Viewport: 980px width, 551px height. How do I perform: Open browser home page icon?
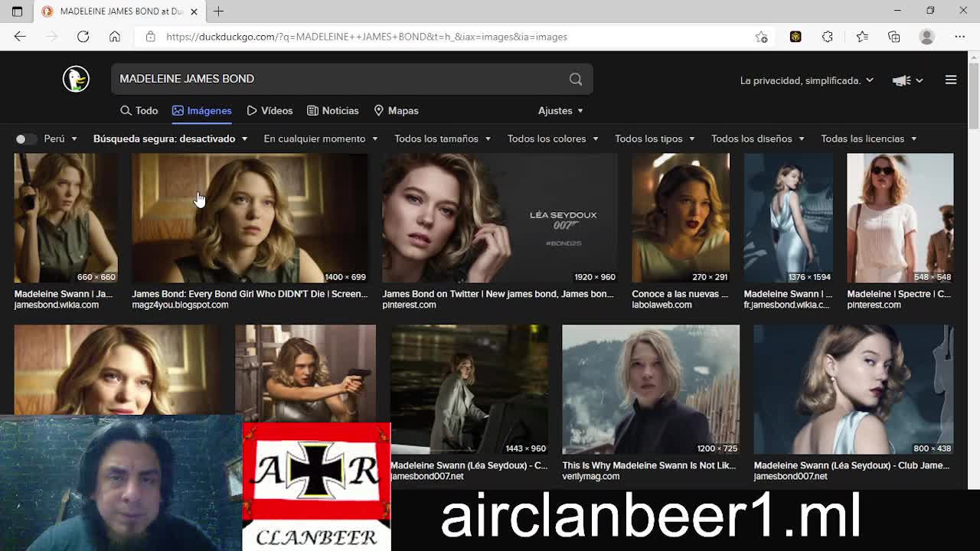pyautogui.click(x=115, y=37)
